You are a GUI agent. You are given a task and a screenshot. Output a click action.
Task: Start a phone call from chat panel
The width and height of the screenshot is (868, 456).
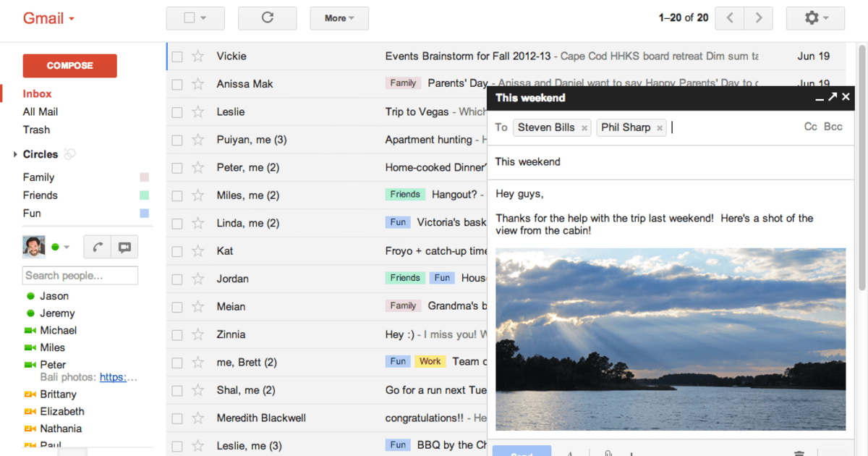click(97, 247)
